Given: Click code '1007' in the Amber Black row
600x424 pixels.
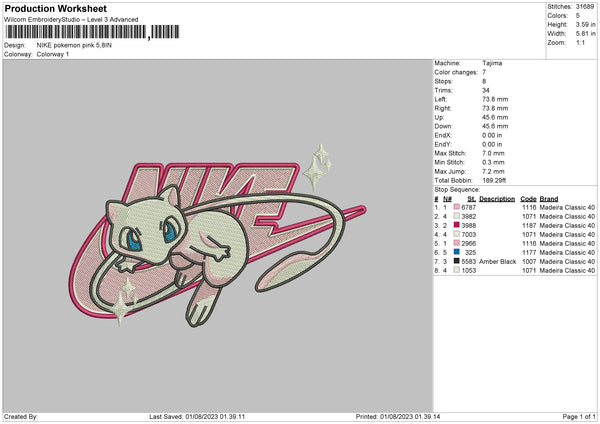Looking at the screenshot, I should (x=529, y=261).
